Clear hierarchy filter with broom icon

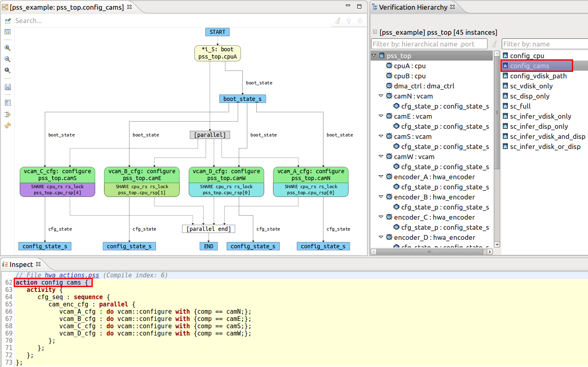click(x=494, y=44)
